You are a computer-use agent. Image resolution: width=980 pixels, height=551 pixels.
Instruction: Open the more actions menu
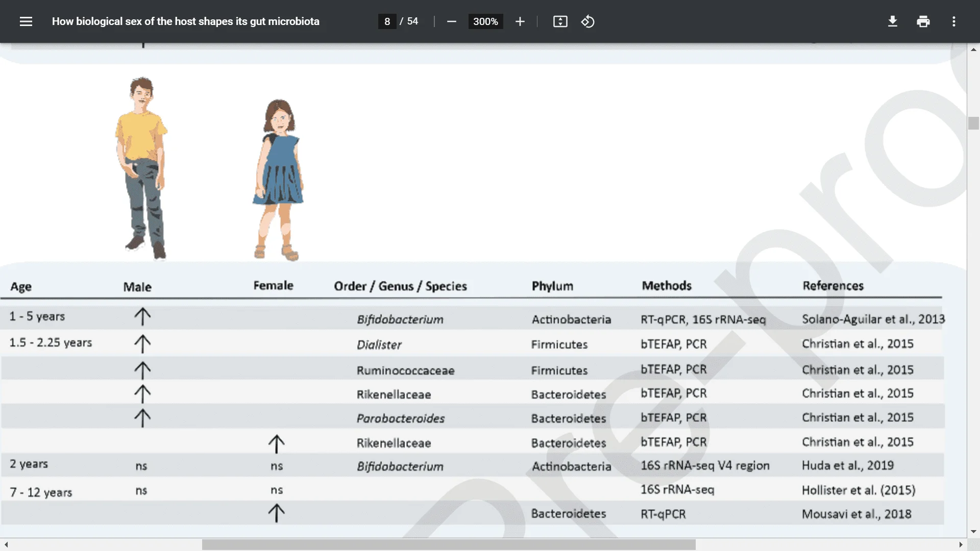pos(953,21)
